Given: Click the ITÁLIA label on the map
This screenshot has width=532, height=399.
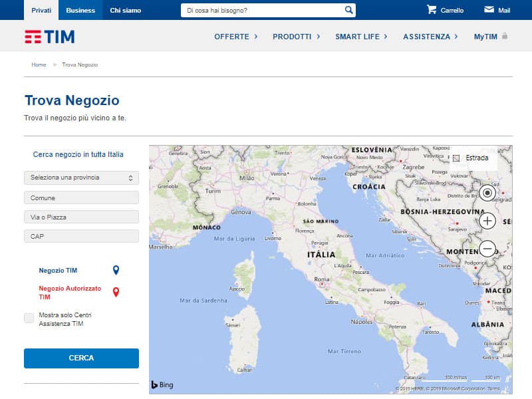Looking at the screenshot, I should pyautogui.click(x=321, y=255).
